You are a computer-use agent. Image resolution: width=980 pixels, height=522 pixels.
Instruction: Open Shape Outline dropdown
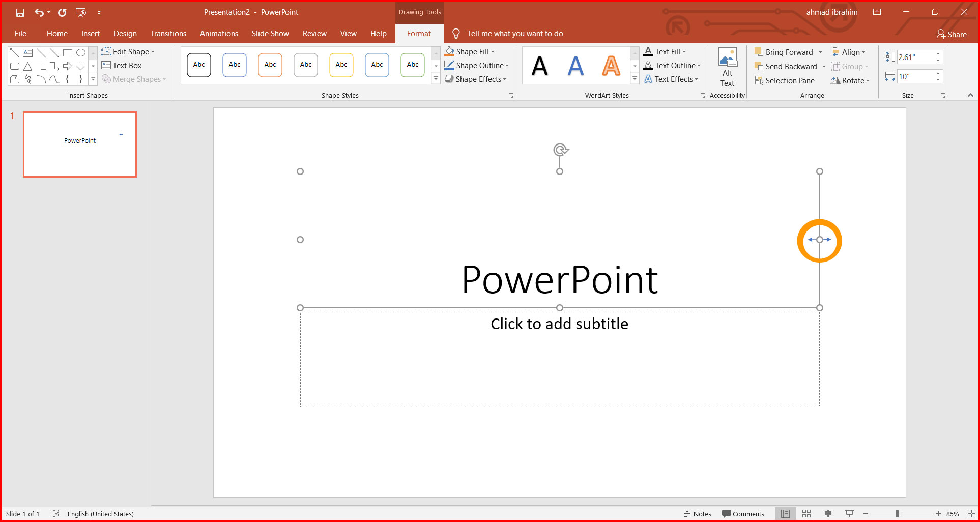pos(477,66)
